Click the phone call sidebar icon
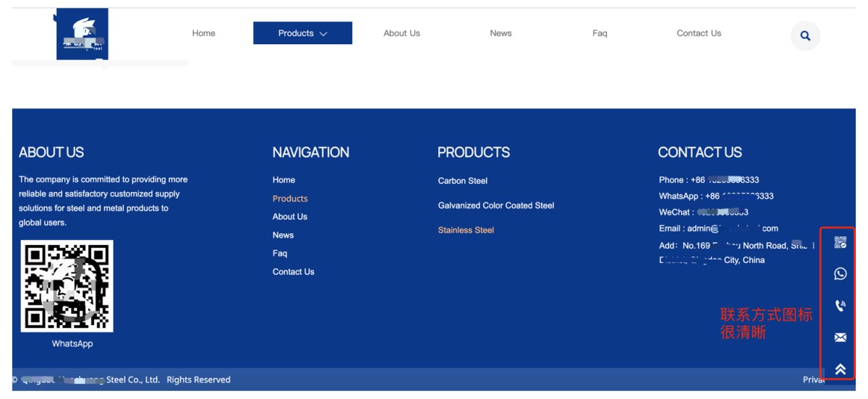This screenshot has width=868, height=399. tap(840, 306)
